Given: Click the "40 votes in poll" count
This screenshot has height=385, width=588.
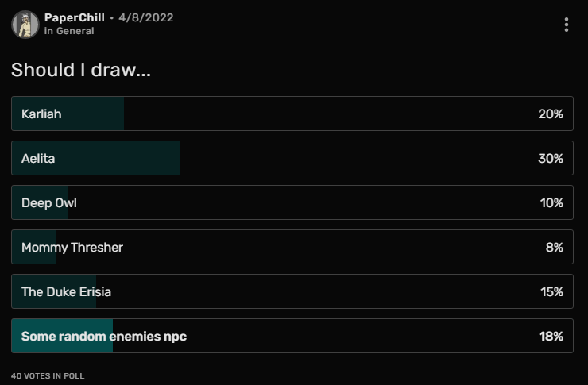Looking at the screenshot, I should [x=48, y=375].
